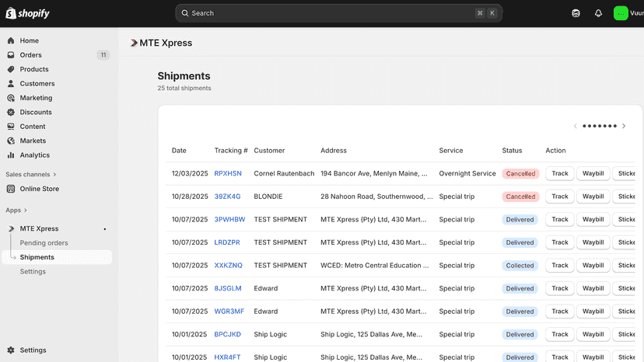The height and width of the screenshot is (362, 644).
Task: Click Waybill for shipment 3PWHBW
Action: 593,220
